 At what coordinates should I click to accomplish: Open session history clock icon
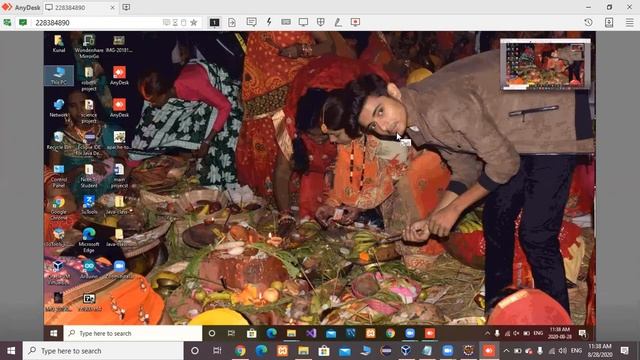click(588, 22)
